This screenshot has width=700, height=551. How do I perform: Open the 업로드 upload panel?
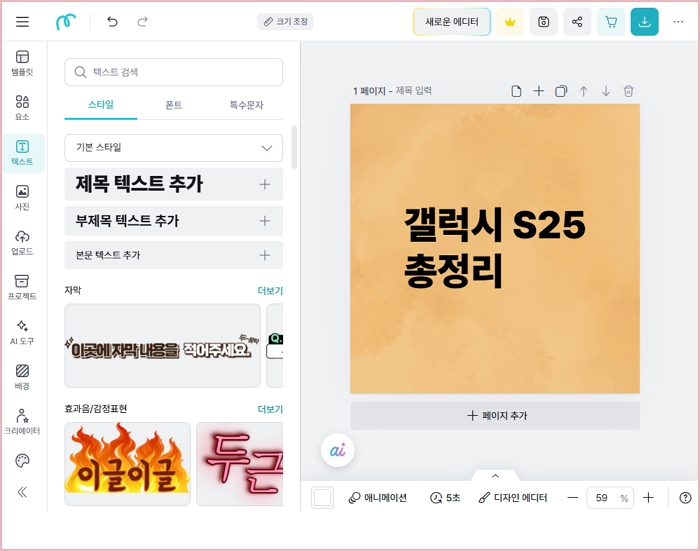(22, 242)
